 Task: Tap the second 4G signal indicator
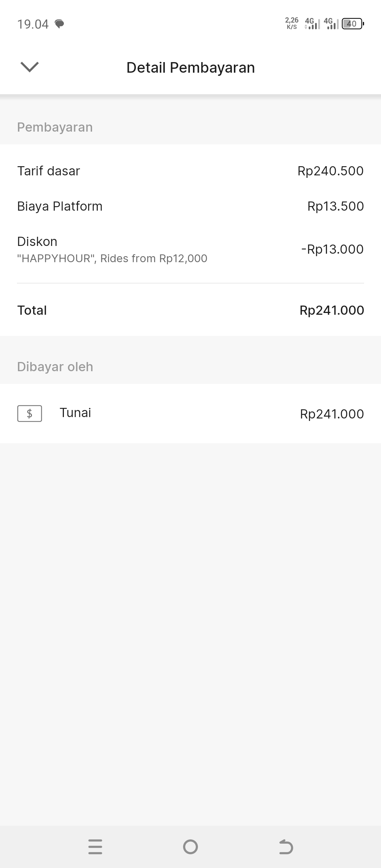pos(331,24)
